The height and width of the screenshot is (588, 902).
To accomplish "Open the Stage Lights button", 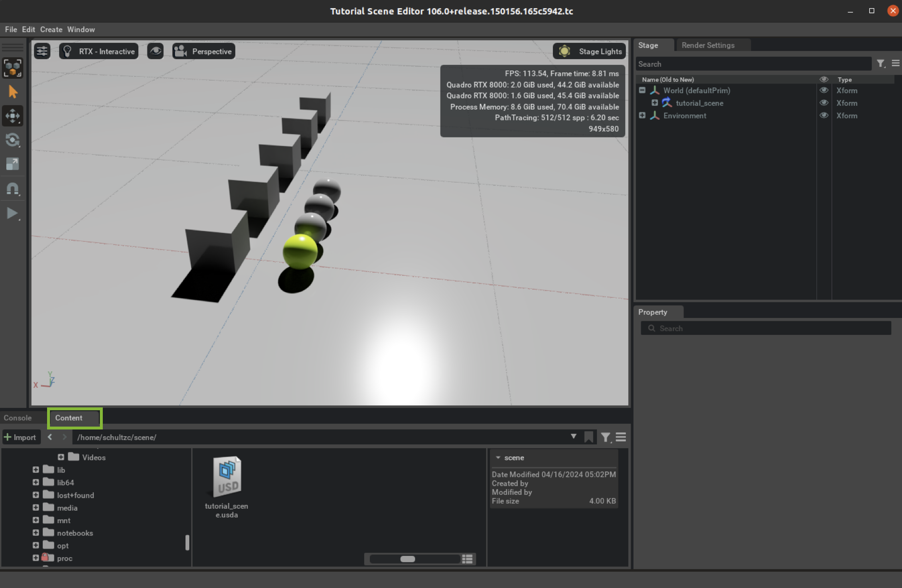I will (591, 51).
